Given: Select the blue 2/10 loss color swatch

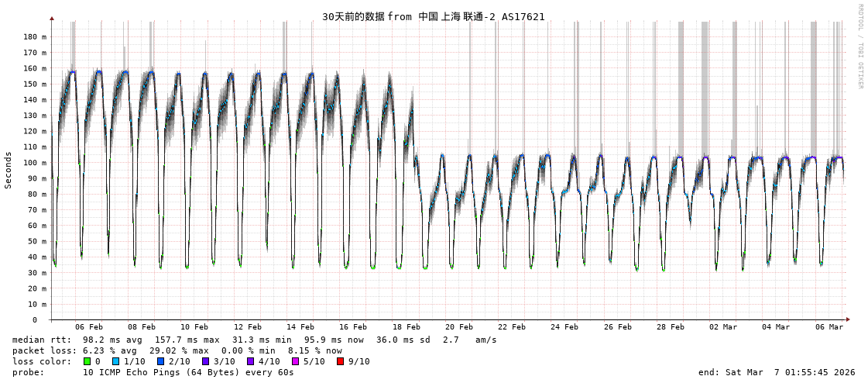Looking at the screenshot, I should tap(161, 361).
